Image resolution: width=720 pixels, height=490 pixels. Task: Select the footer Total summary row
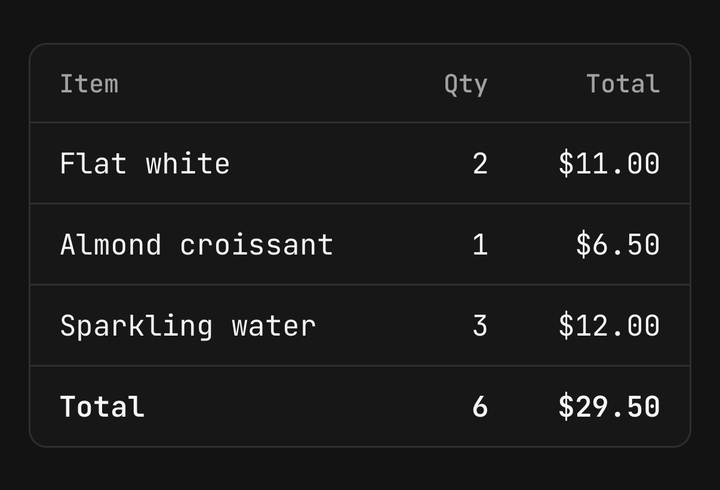pyautogui.click(x=360, y=406)
